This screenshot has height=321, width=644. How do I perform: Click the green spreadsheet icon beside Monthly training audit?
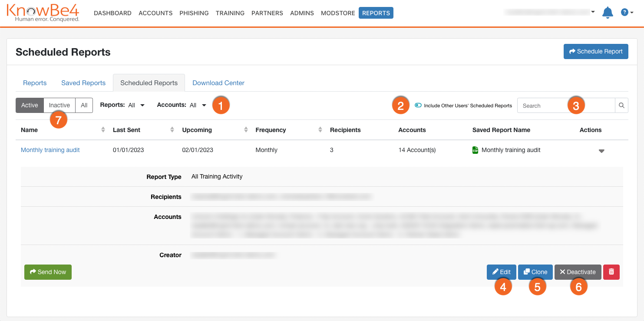[x=475, y=149]
